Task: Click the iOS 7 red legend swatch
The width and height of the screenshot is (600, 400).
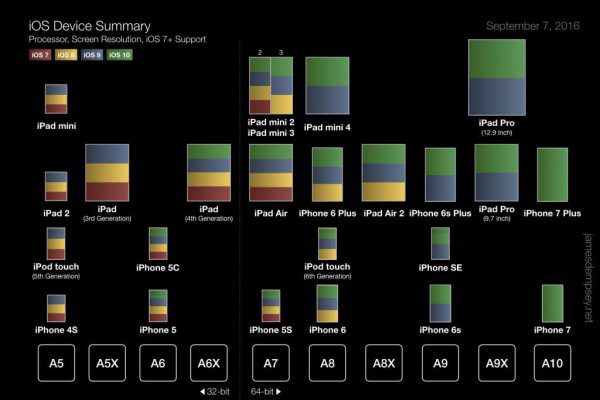Action: tap(40, 55)
